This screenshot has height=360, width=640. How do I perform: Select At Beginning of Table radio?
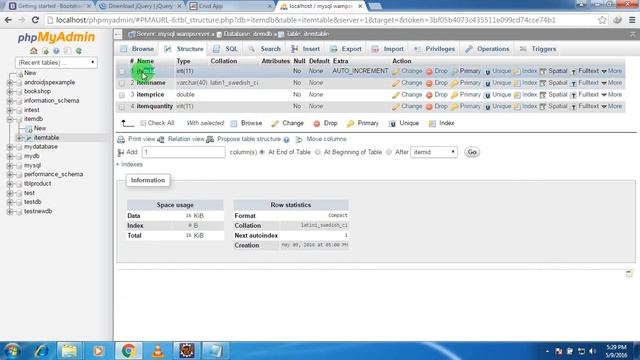coord(318,152)
